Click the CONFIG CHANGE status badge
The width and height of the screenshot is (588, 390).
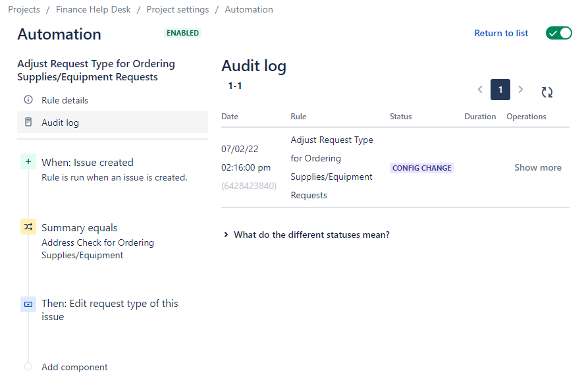421,168
